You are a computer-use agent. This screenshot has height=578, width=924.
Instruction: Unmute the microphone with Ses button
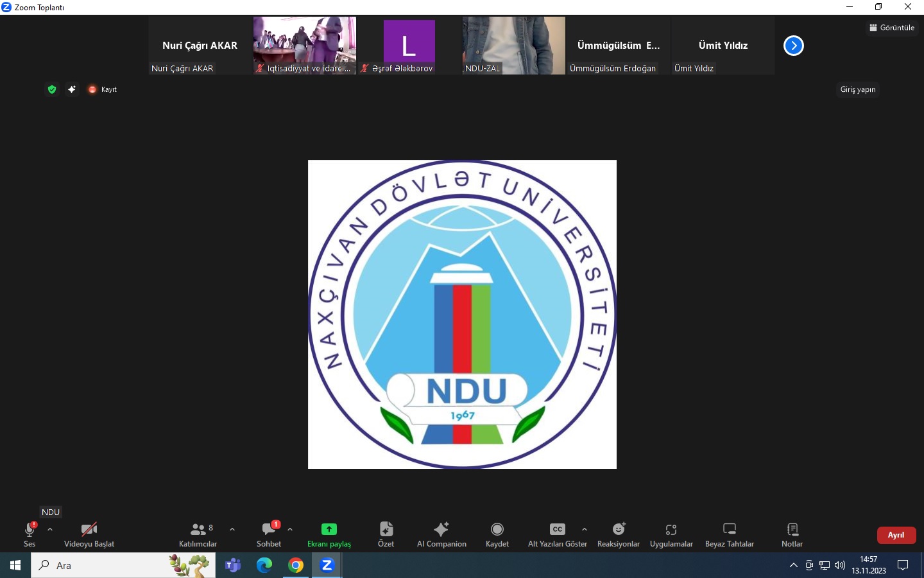point(30,534)
